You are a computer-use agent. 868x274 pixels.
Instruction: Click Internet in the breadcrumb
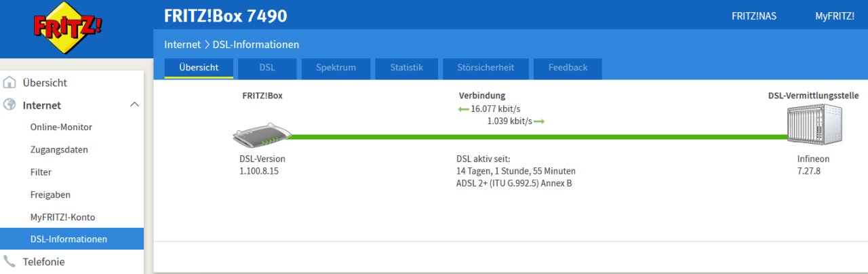(182, 45)
